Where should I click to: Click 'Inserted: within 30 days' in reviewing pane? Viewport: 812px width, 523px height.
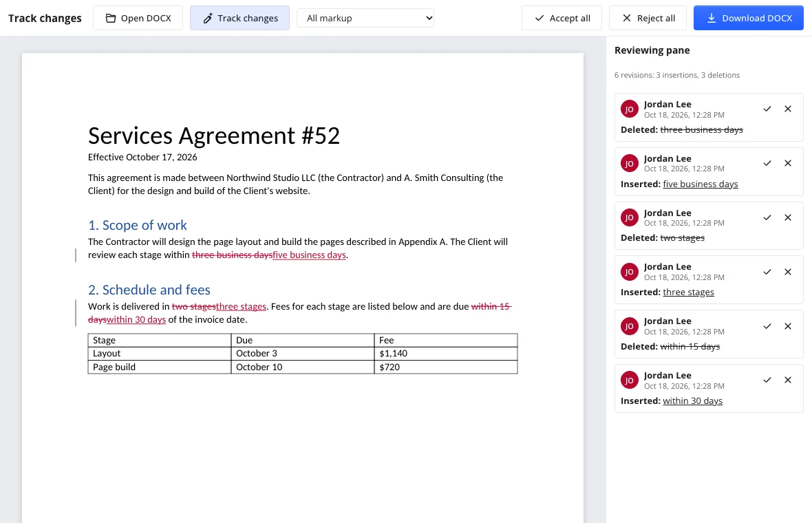(x=671, y=401)
